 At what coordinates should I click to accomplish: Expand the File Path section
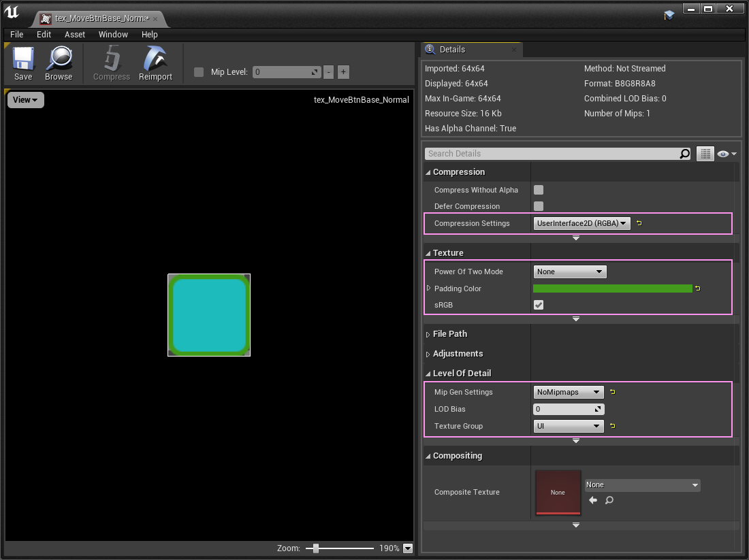coord(428,334)
